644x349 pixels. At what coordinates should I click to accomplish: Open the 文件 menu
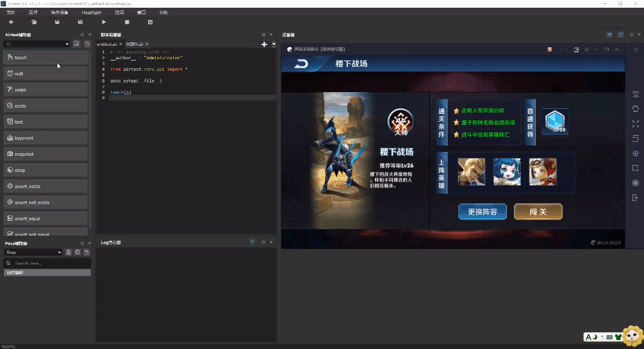point(11,12)
